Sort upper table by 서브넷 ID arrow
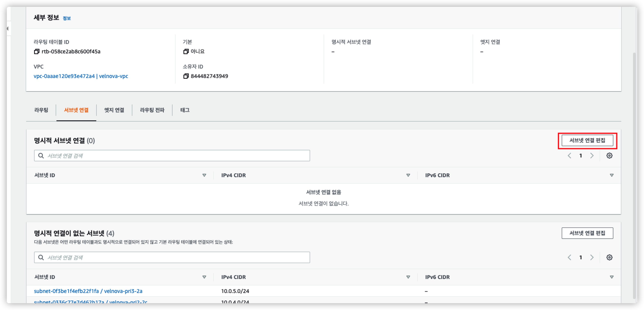 (x=204, y=175)
